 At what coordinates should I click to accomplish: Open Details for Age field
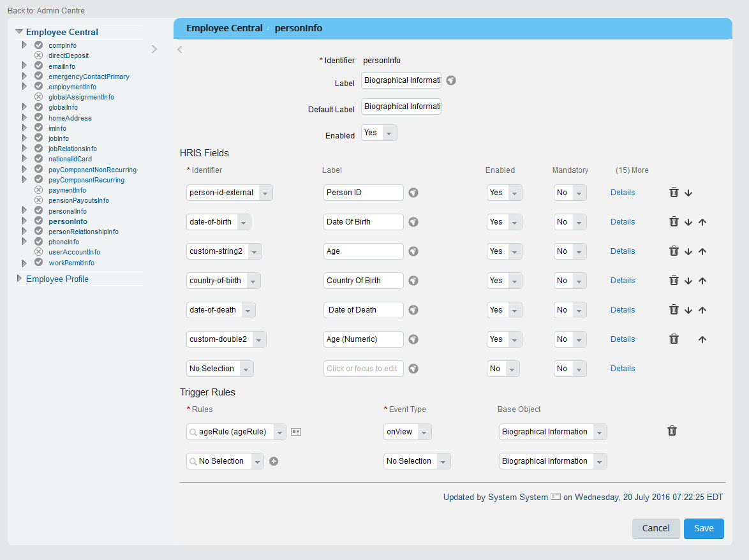(623, 251)
